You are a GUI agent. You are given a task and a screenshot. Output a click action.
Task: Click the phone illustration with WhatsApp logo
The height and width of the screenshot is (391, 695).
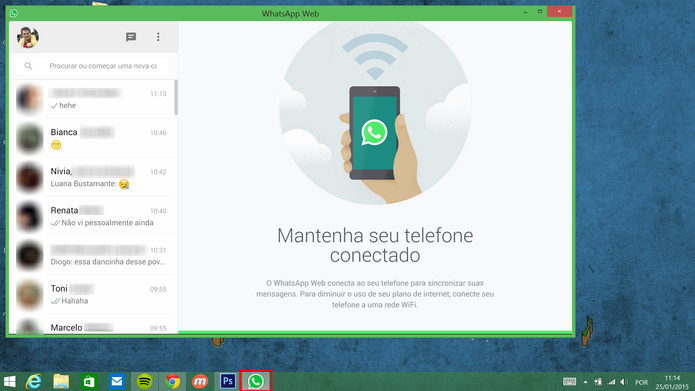click(x=375, y=133)
